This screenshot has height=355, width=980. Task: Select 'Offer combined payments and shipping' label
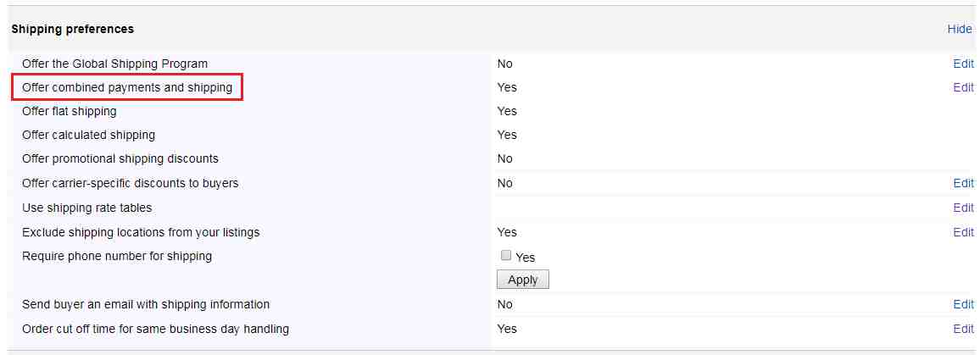tap(127, 87)
